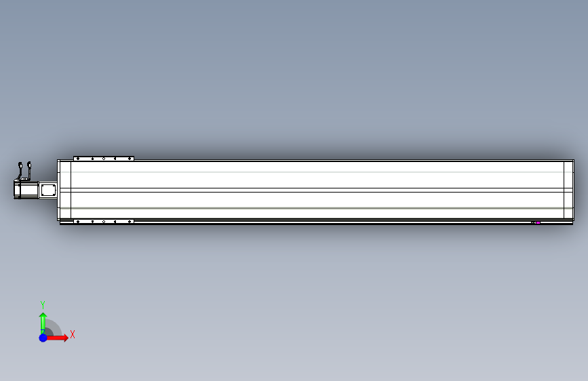The height and width of the screenshot is (381, 588).
Task: Select the lower half of the cover
Action: point(317,205)
